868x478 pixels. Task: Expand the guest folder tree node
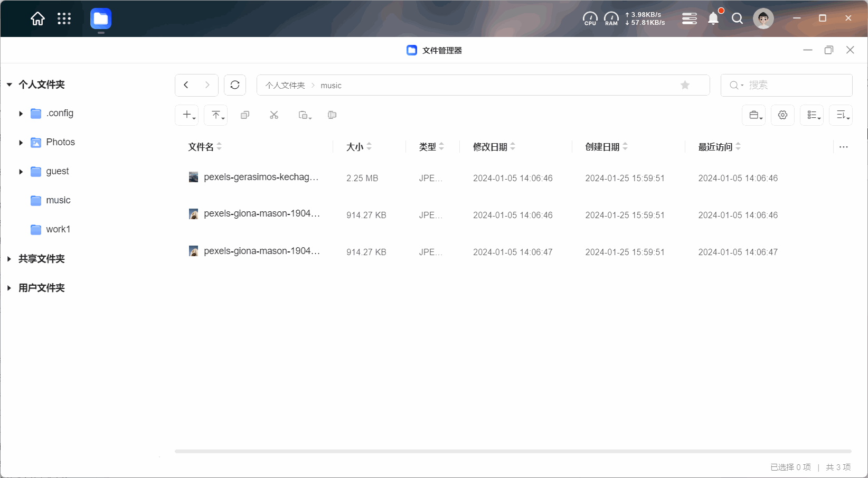tap(21, 172)
